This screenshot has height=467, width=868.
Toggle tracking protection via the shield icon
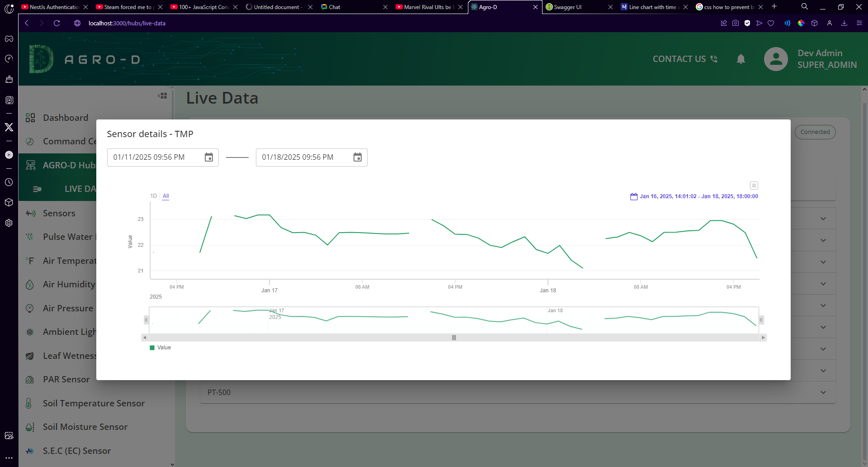(747, 23)
